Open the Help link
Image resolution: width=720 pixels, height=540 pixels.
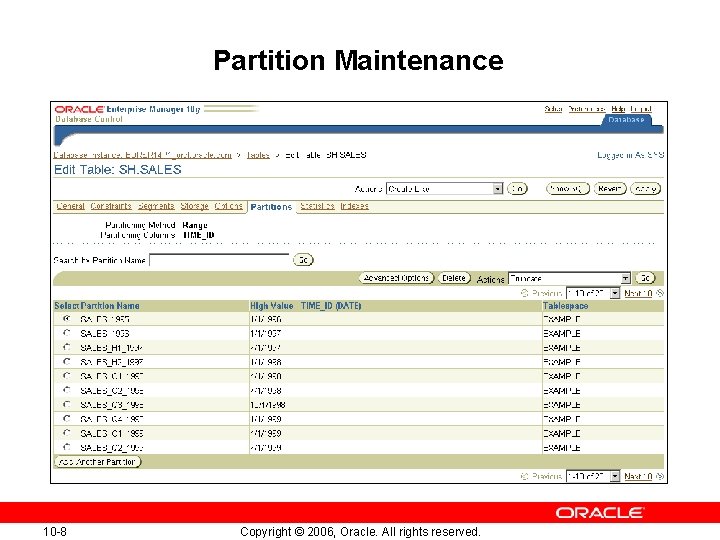coord(618,109)
